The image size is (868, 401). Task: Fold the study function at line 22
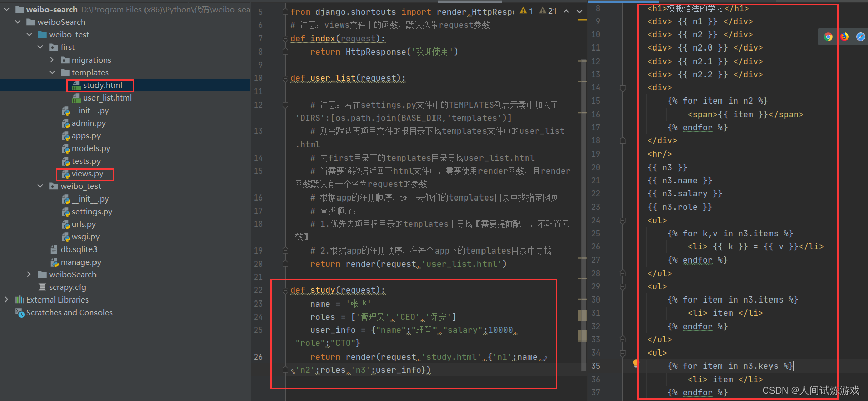point(285,290)
